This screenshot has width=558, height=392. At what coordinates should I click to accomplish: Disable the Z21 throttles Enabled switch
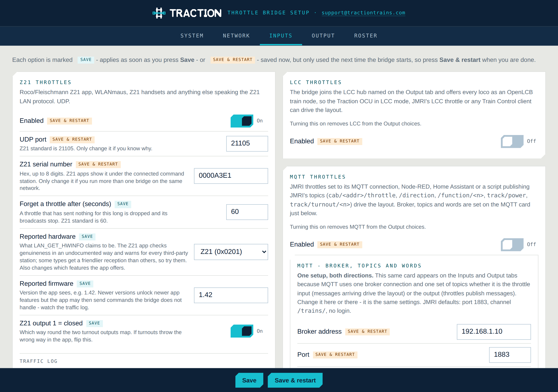pyautogui.click(x=242, y=121)
